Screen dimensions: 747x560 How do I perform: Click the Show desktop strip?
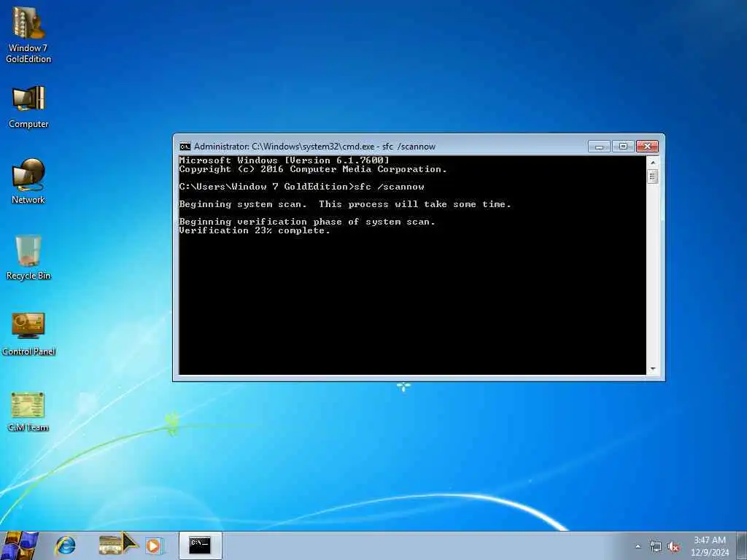[x=742, y=545]
